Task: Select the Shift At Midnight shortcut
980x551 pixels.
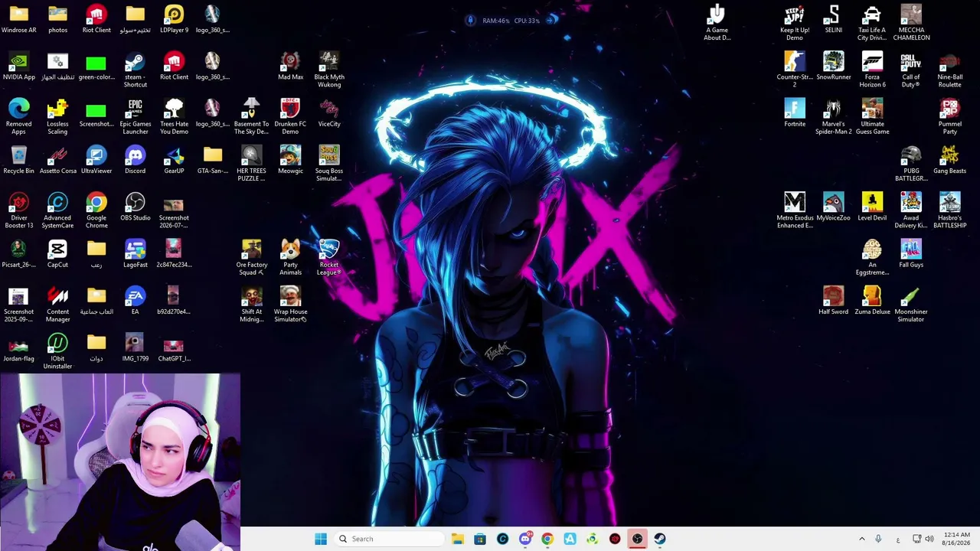Action: pyautogui.click(x=251, y=305)
